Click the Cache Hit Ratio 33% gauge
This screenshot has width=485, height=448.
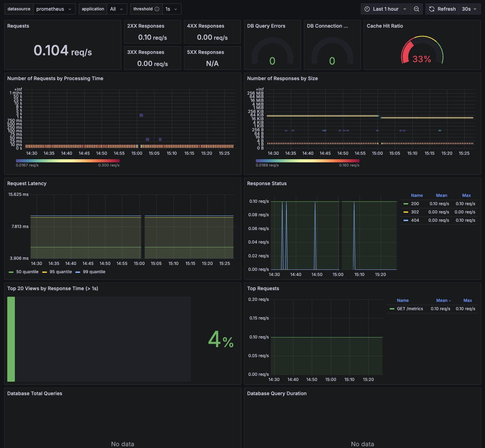(x=422, y=50)
